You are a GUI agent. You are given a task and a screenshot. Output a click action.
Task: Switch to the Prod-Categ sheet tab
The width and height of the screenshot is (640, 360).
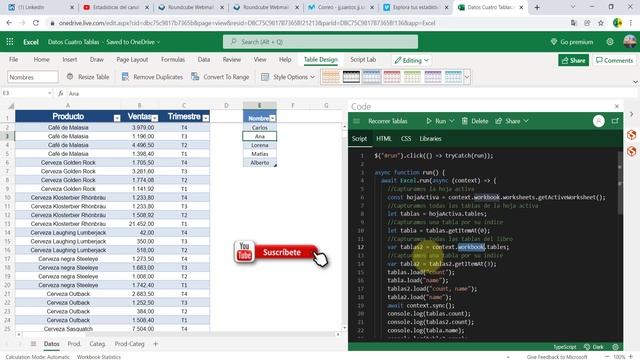pyautogui.click(x=129, y=344)
